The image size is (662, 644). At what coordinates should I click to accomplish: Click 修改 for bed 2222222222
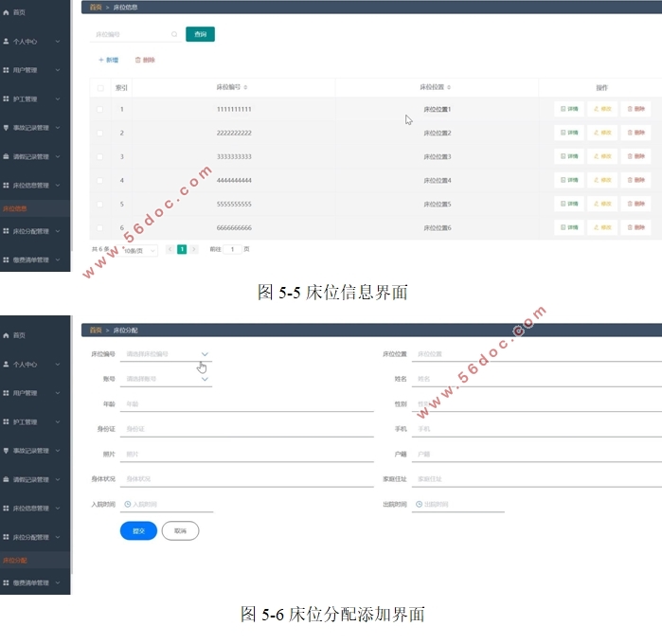(x=602, y=133)
